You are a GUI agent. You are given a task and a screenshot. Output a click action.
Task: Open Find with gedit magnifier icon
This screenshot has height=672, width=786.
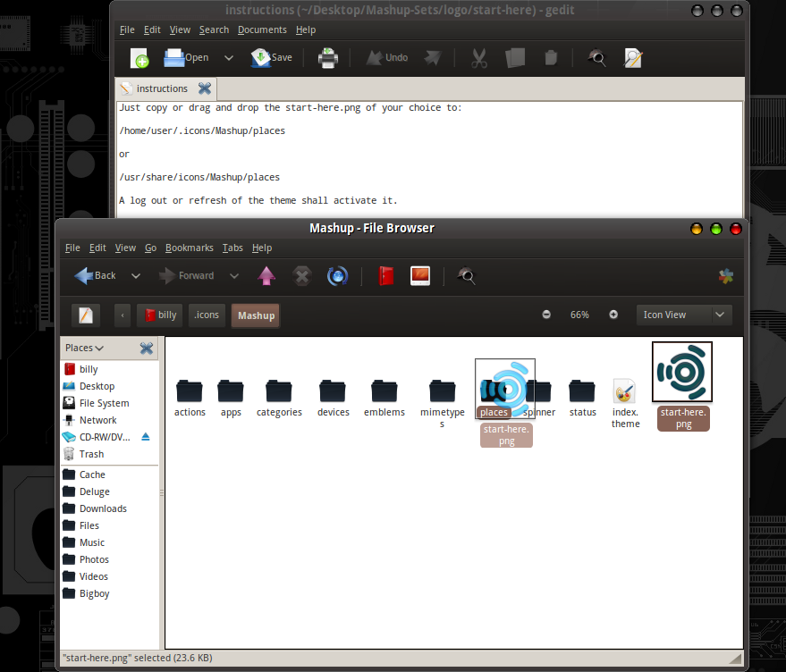point(596,58)
